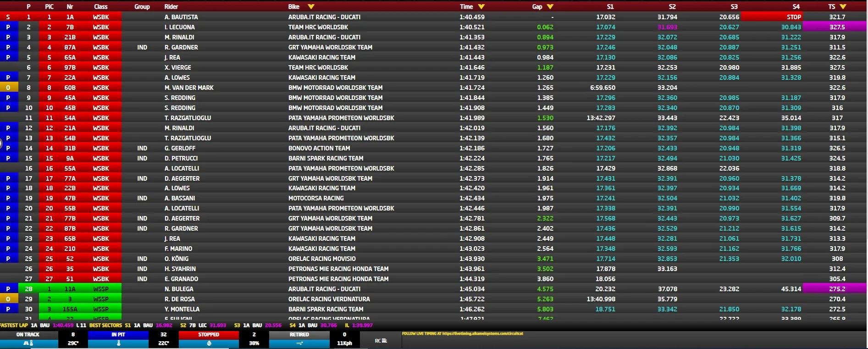The width and height of the screenshot is (868, 349).
Task: Click the 38% humidity reading
Action: point(254,343)
